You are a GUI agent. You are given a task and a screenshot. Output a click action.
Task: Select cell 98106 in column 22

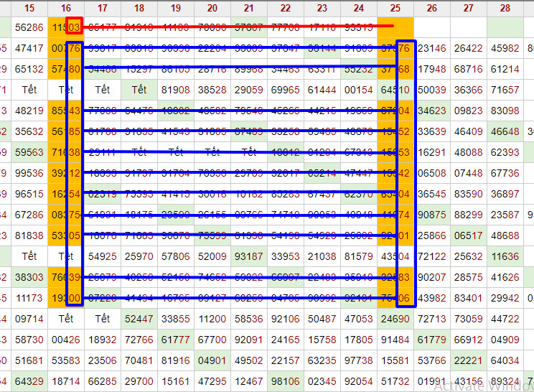click(286, 381)
